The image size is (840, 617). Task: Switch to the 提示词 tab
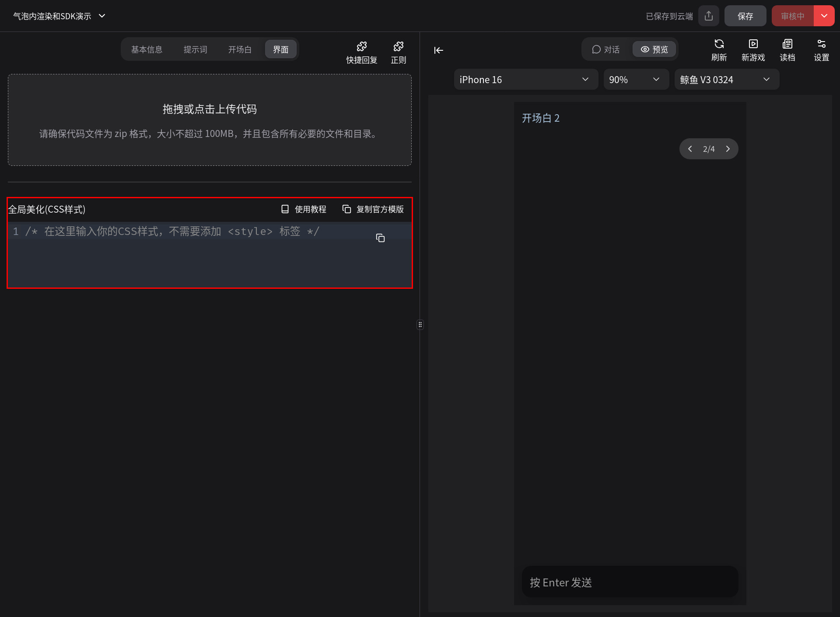click(x=195, y=49)
